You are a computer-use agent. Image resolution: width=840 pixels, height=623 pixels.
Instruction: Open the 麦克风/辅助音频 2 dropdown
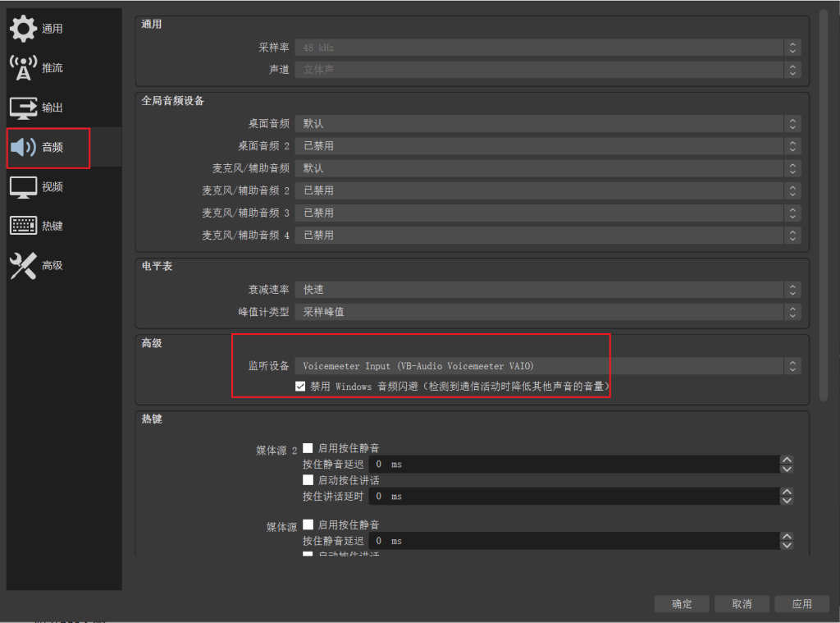547,191
